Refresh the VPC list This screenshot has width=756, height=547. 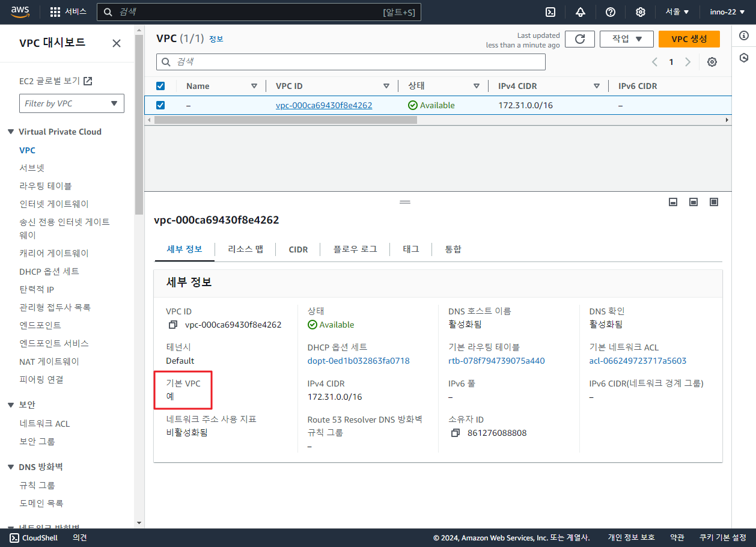pyautogui.click(x=580, y=39)
